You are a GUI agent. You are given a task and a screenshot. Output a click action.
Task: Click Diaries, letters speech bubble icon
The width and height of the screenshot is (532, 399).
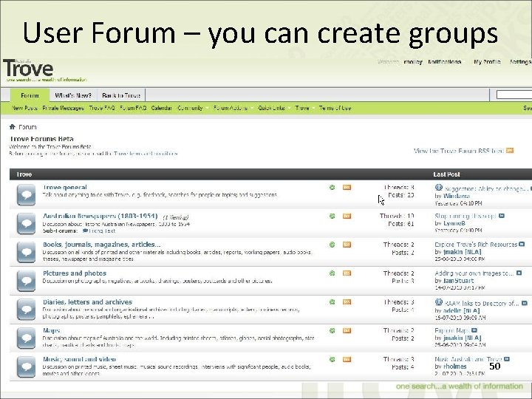click(x=26, y=309)
